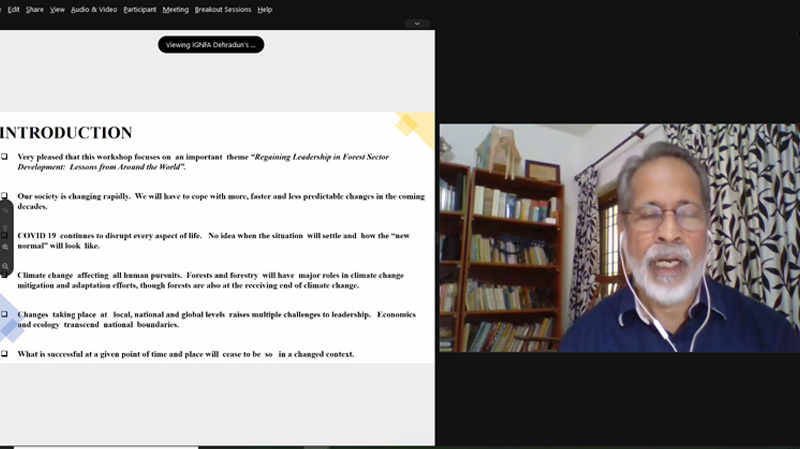The image size is (800, 449).
Task: Click the zoom-out magnifier in the side toolbar
Action: pos(5,266)
